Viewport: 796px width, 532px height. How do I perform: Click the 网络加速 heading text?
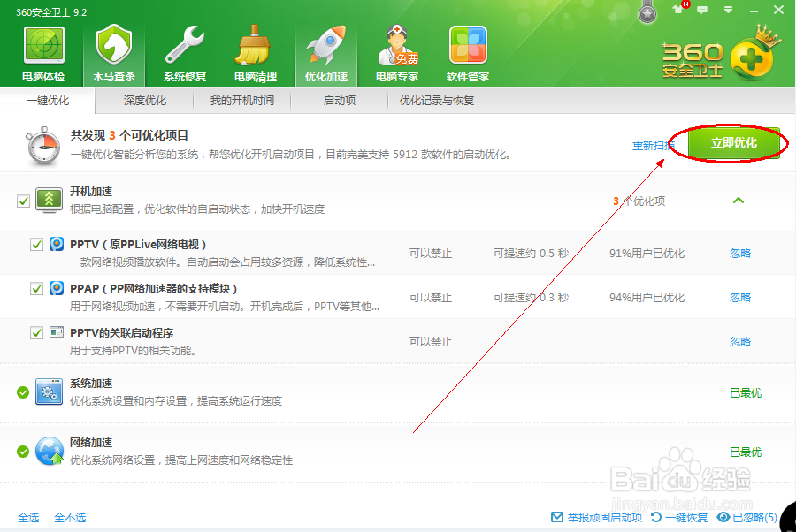(x=91, y=442)
